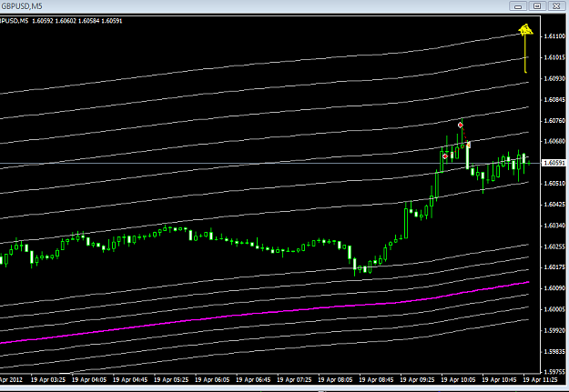Click the 1.59920 price scale label

tap(554, 330)
